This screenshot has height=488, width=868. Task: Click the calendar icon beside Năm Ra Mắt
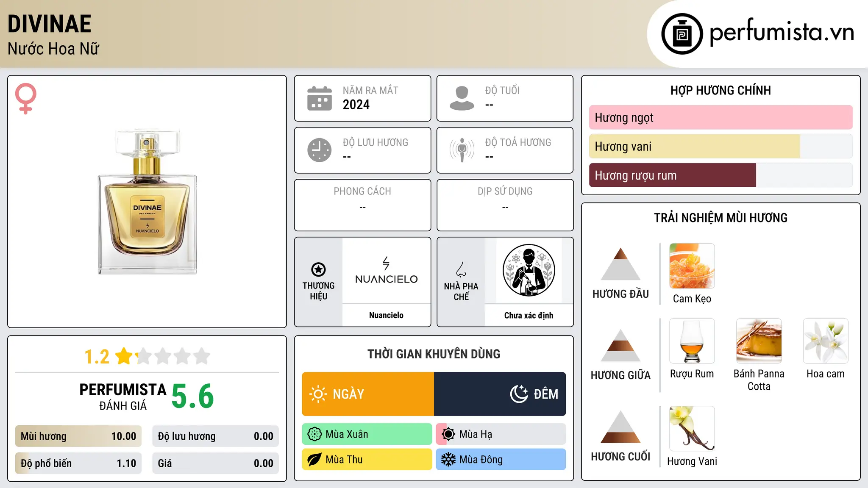pos(320,98)
